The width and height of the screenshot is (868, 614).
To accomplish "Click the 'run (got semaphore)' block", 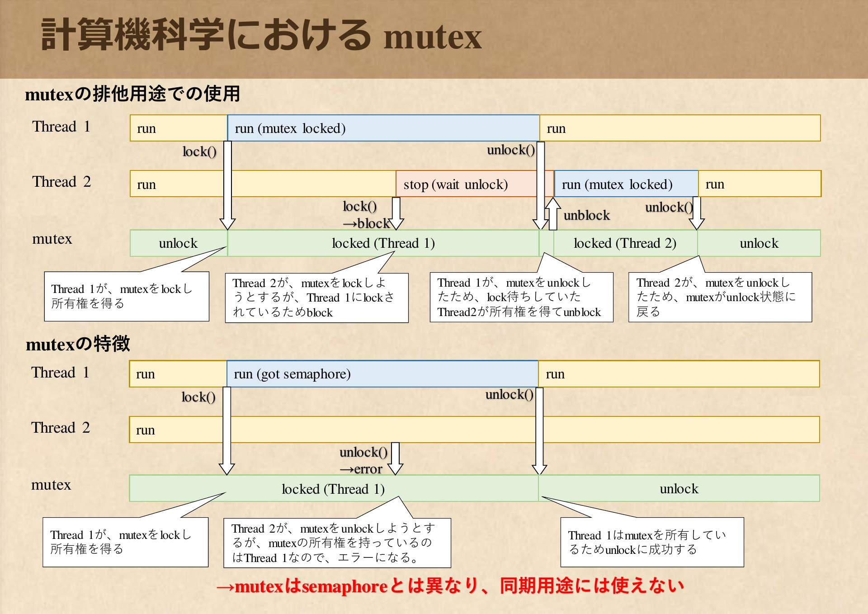I will pyautogui.click(x=382, y=373).
